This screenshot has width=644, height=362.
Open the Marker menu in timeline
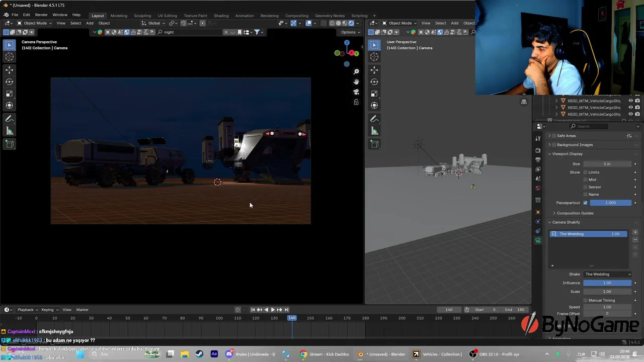82,310
